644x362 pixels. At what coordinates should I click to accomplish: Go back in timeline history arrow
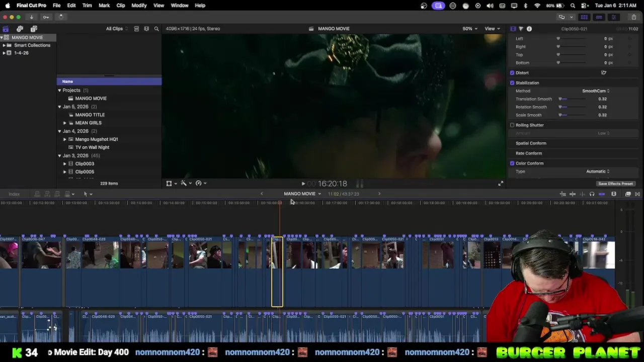point(262,194)
